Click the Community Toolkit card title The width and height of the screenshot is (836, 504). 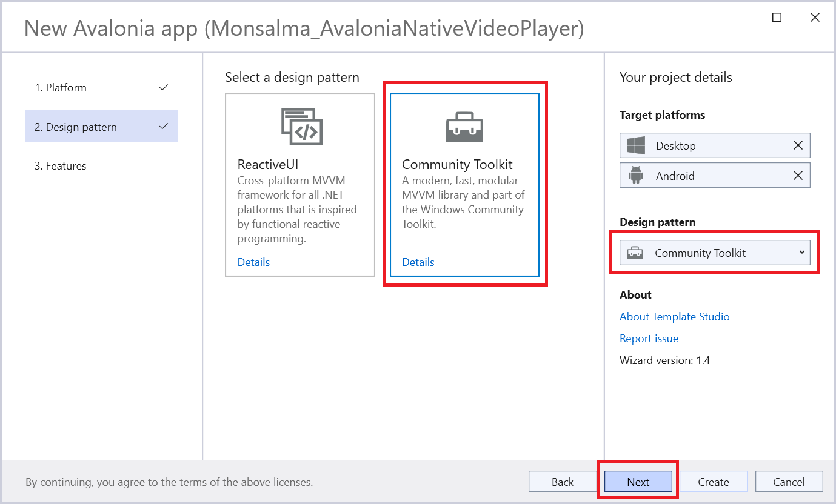tap(457, 165)
